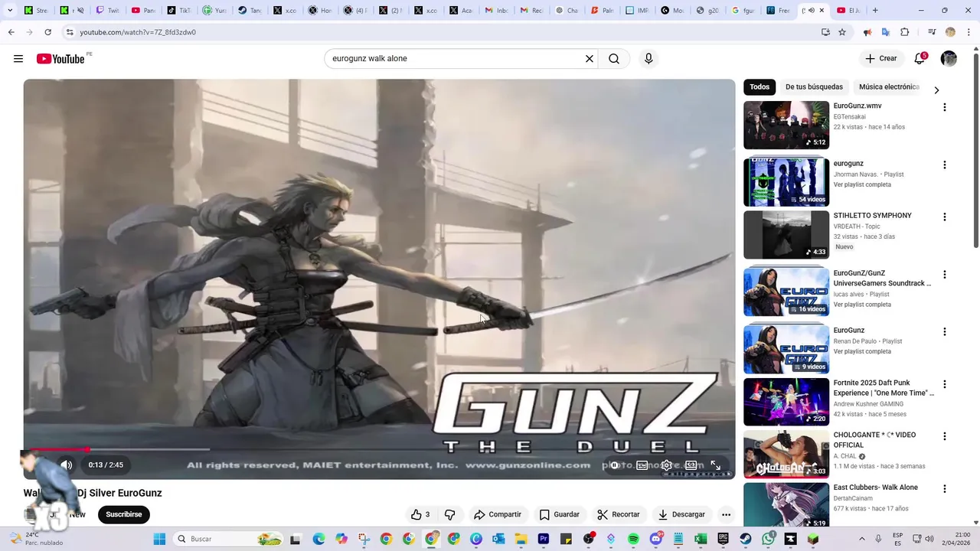Open Spotify from the taskbar

[633, 539]
